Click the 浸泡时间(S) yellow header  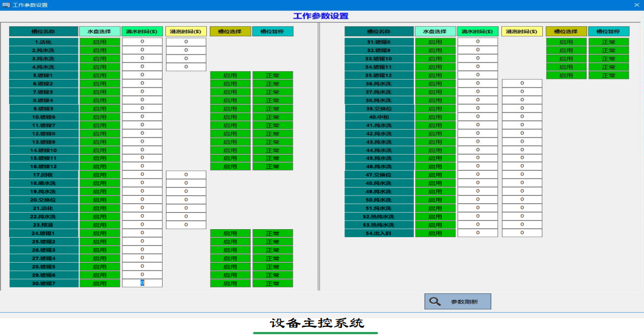click(x=185, y=31)
